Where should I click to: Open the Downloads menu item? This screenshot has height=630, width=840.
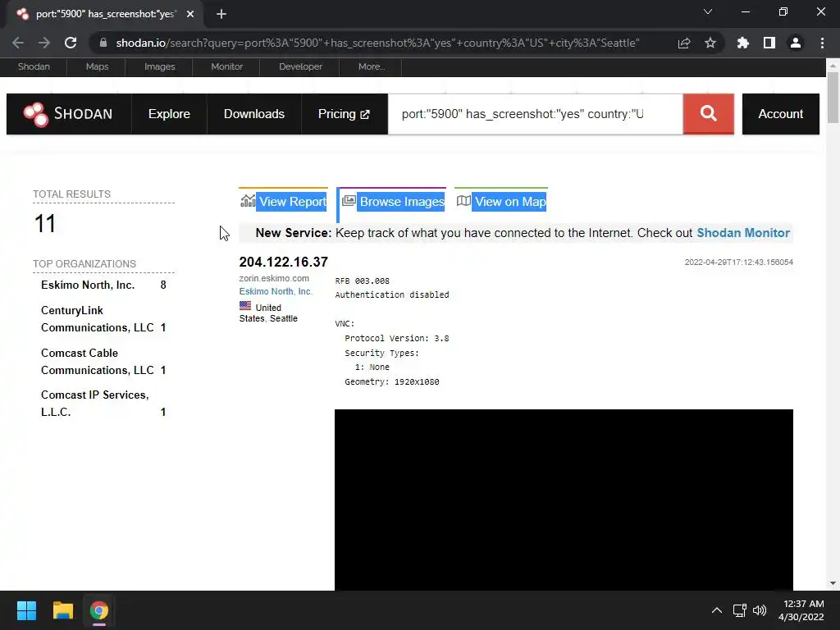[x=254, y=113]
